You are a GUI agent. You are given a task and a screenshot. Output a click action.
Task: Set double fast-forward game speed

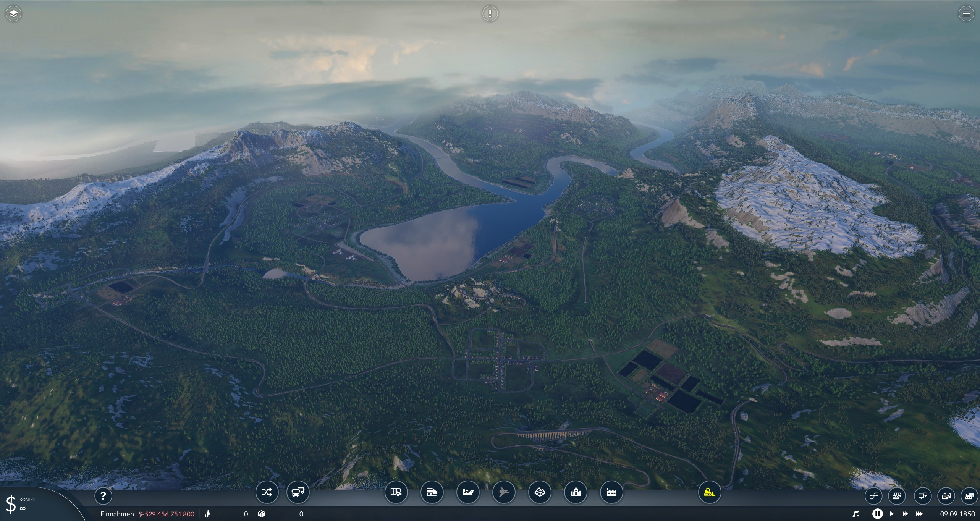(905, 514)
